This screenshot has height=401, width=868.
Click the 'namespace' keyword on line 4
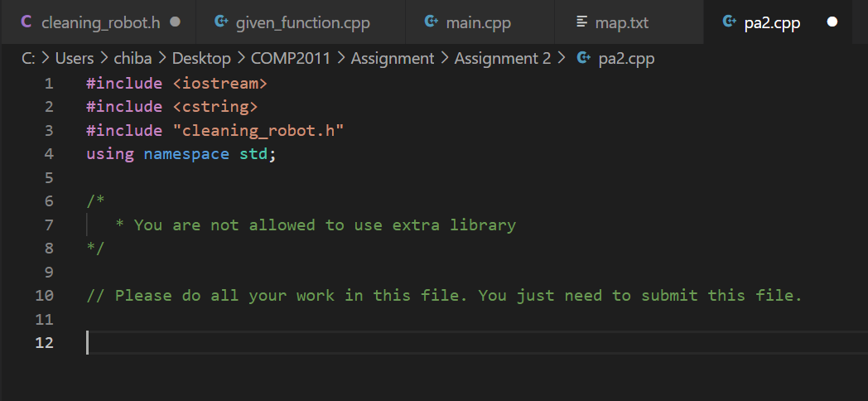[186, 154]
